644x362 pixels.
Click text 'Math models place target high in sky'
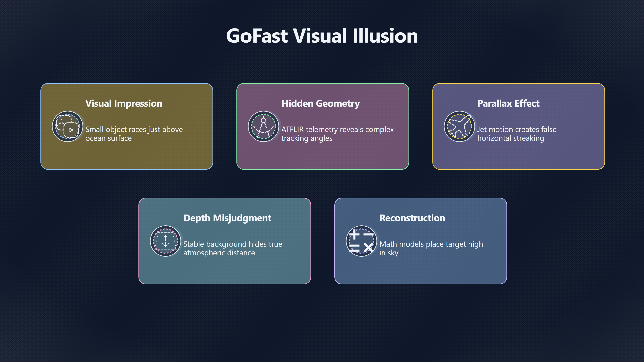coord(431,248)
